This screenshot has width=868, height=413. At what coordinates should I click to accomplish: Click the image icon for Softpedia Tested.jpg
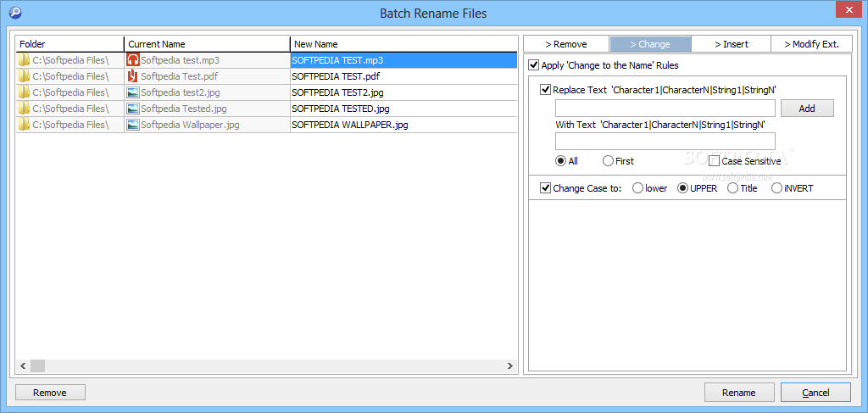point(133,109)
